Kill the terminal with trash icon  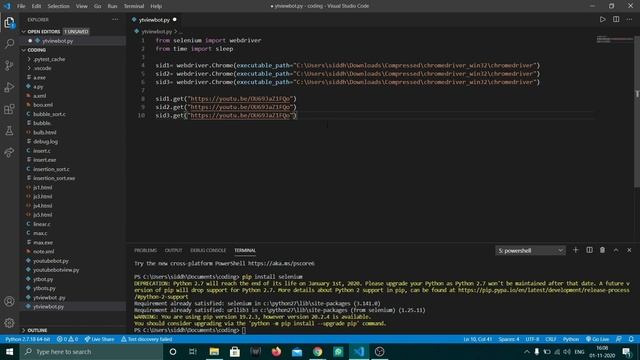[602, 250]
